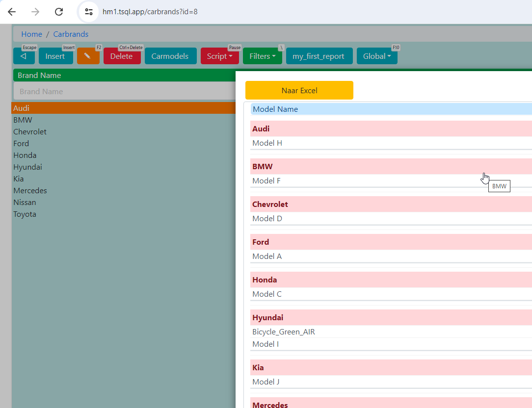The width and height of the screenshot is (532, 408).
Task: Click the Model A report row
Action: pyautogui.click(x=391, y=256)
